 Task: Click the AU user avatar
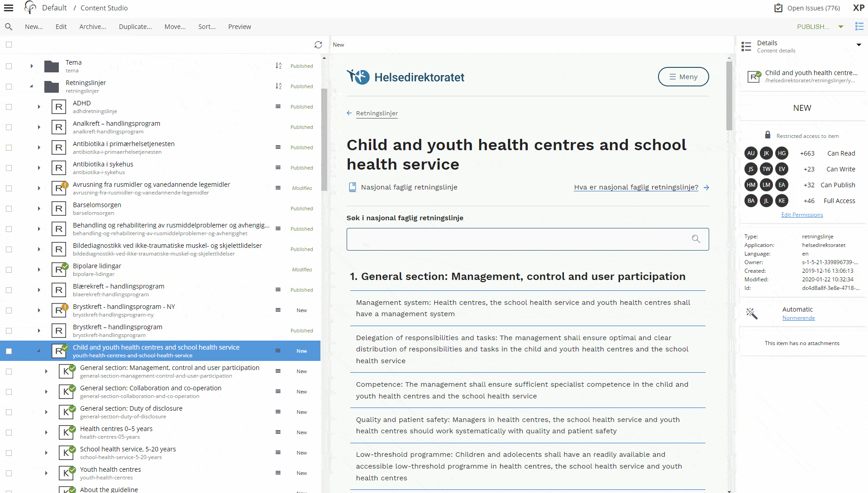click(751, 153)
